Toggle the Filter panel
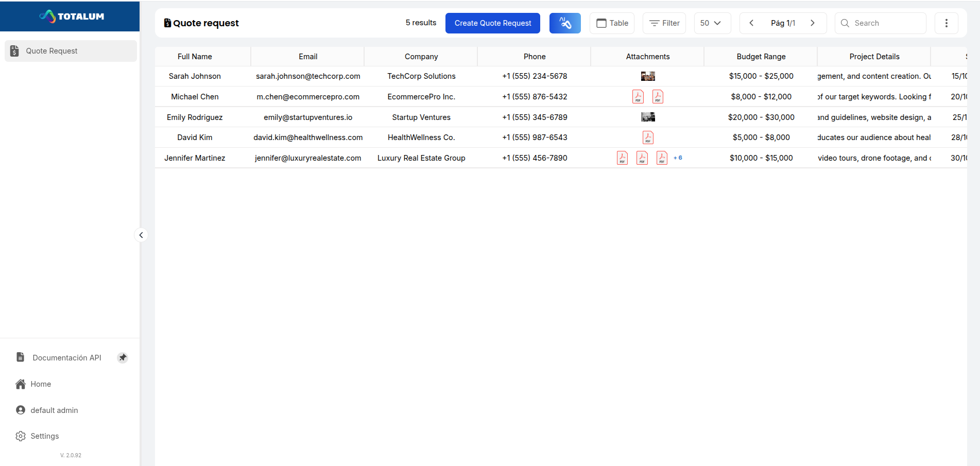The image size is (980, 466). [x=664, y=23]
